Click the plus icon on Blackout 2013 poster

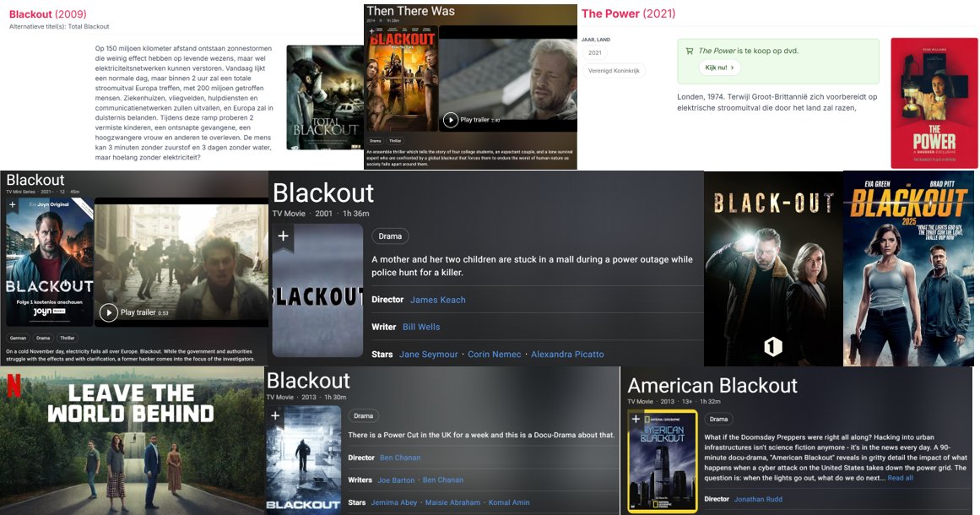tap(275, 415)
